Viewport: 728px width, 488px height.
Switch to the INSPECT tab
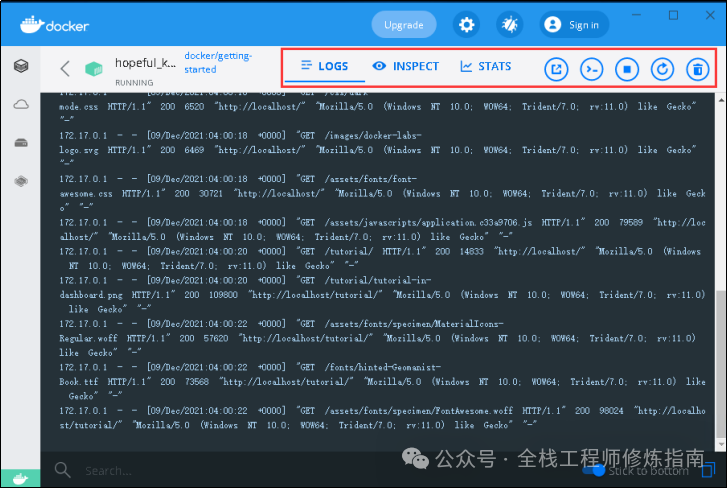(405, 66)
